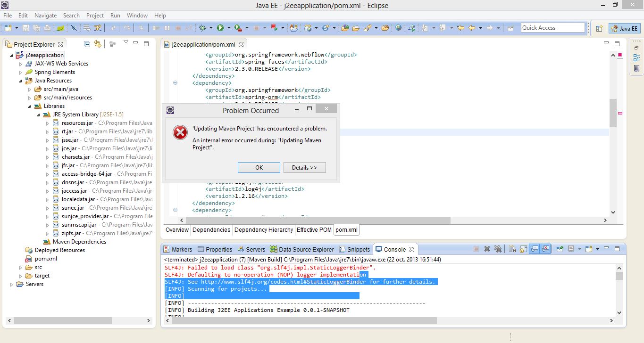The width and height of the screenshot is (644, 343).
Task: Close the Console view tab
Action: pyautogui.click(x=412, y=249)
